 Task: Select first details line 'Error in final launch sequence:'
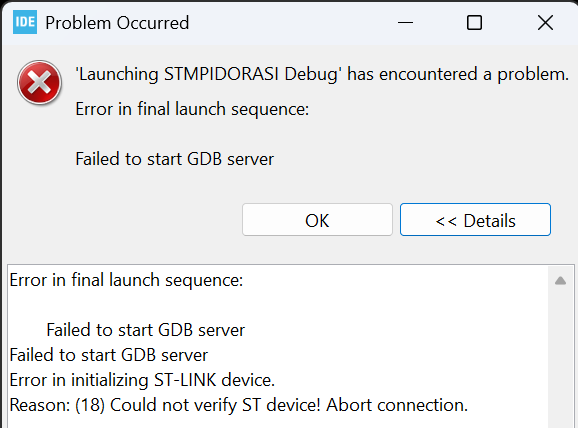[126, 280]
